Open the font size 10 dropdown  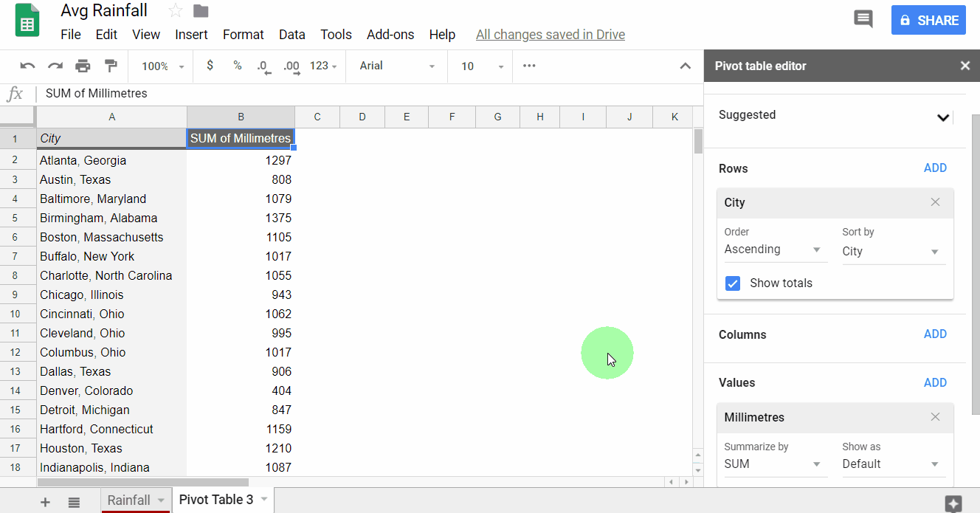(483, 66)
